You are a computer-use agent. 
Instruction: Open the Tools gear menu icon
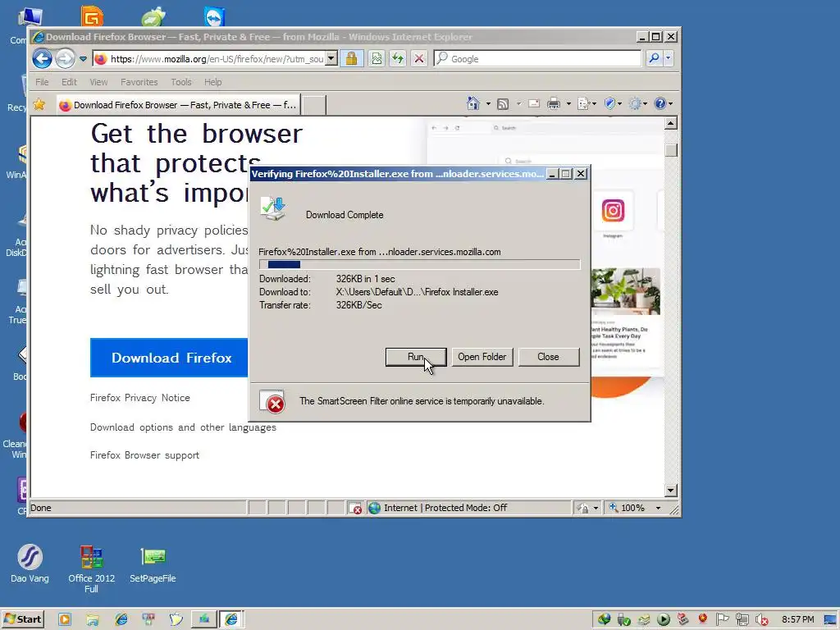[636, 104]
